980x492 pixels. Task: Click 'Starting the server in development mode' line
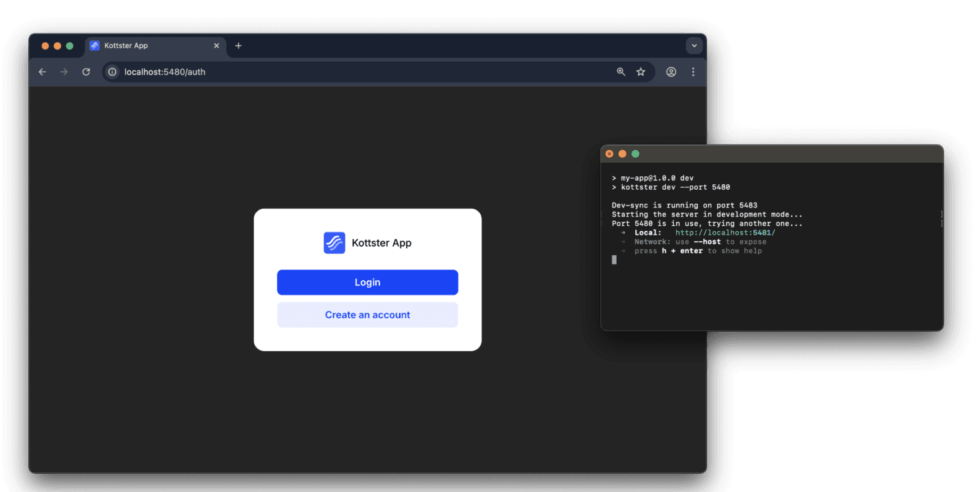(707, 214)
